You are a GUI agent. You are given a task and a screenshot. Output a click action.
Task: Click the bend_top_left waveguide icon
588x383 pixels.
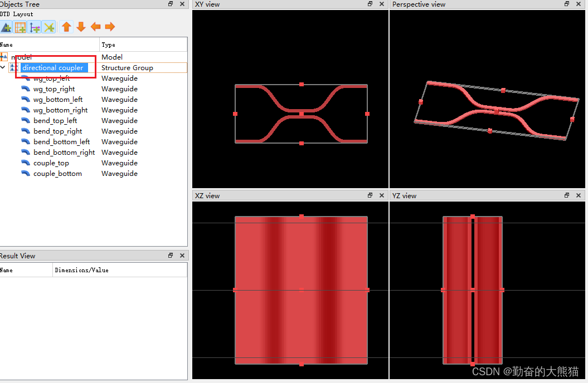26,121
